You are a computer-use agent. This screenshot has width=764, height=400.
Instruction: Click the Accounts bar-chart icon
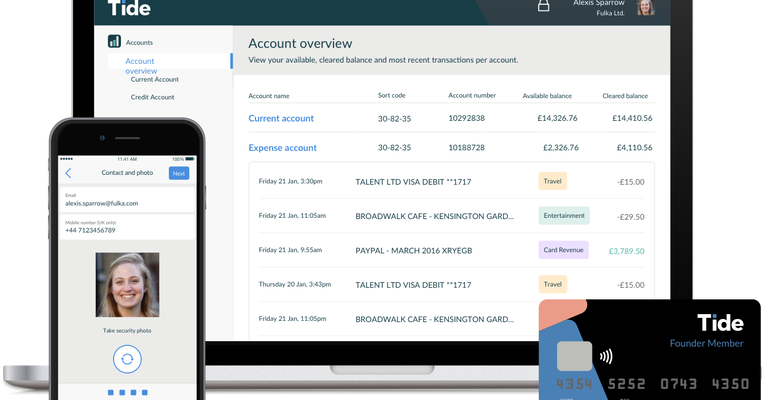tap(114, 41)
